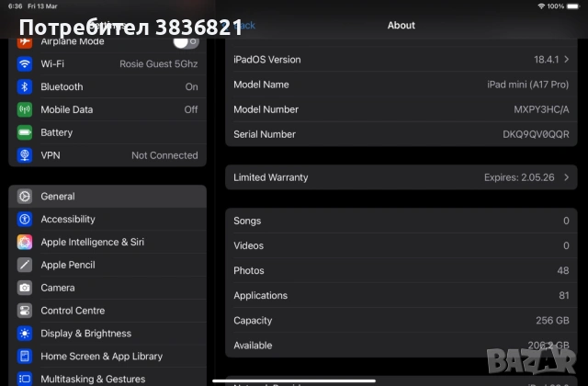Open Accessibility settings label
The image size is (588, 386).
pos(68,219)
